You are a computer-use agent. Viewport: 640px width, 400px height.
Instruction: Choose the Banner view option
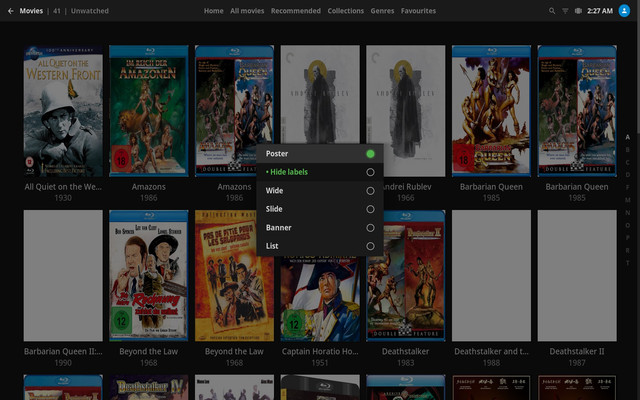point(320,228)
